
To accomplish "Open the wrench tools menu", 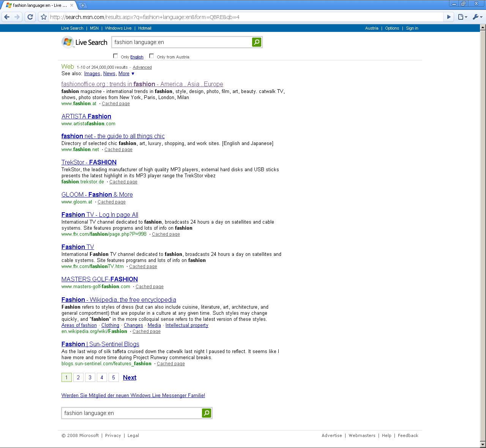I will tap(477, 17).
